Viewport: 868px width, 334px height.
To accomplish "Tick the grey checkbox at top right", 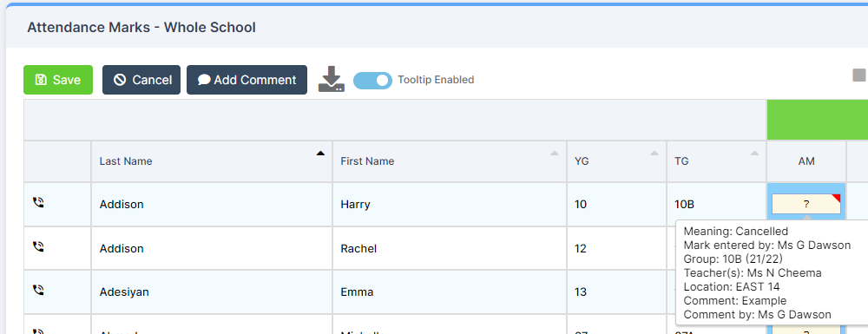I will point(859,75).
